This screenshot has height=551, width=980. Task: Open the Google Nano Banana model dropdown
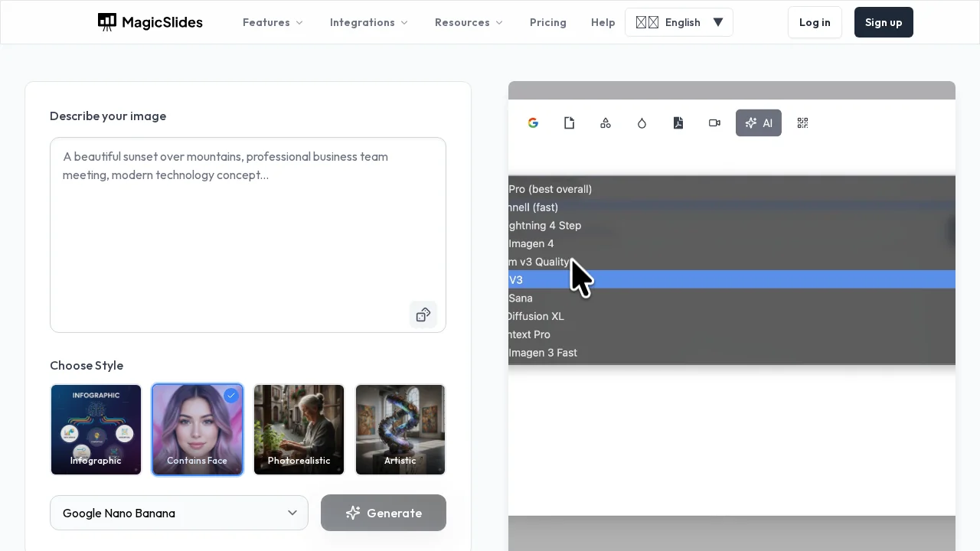tap(179, 513)
